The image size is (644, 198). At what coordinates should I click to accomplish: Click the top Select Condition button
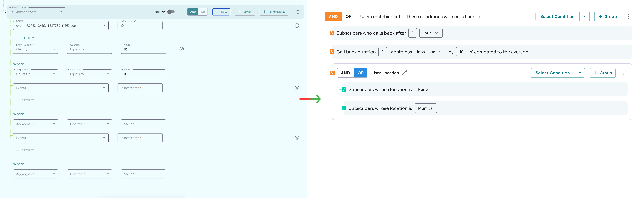557,16
